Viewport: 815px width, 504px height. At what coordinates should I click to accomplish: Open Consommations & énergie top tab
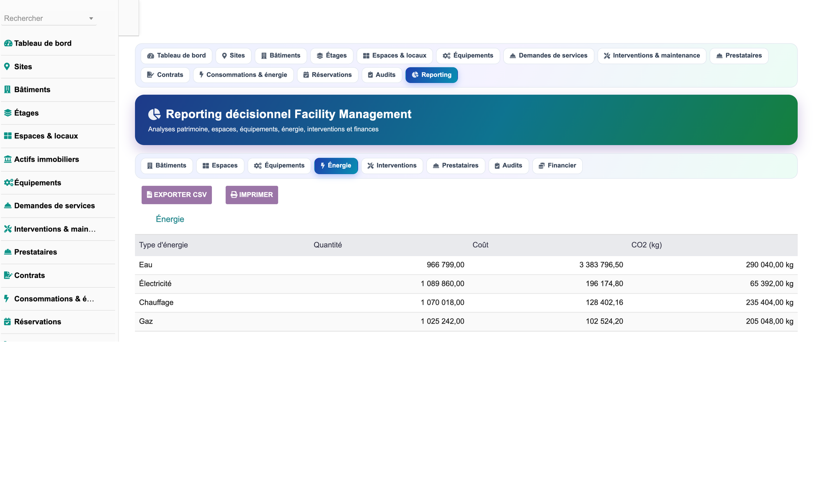pyautogui.click(x=243, y=75)
